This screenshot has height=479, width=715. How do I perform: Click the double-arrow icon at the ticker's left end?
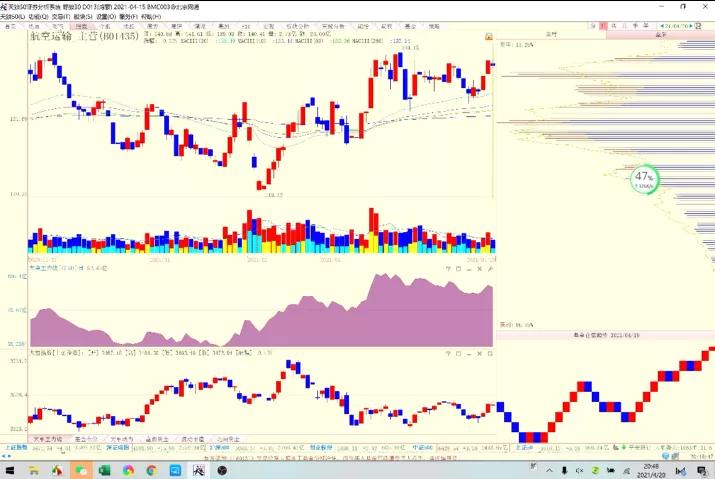(7, 456)
